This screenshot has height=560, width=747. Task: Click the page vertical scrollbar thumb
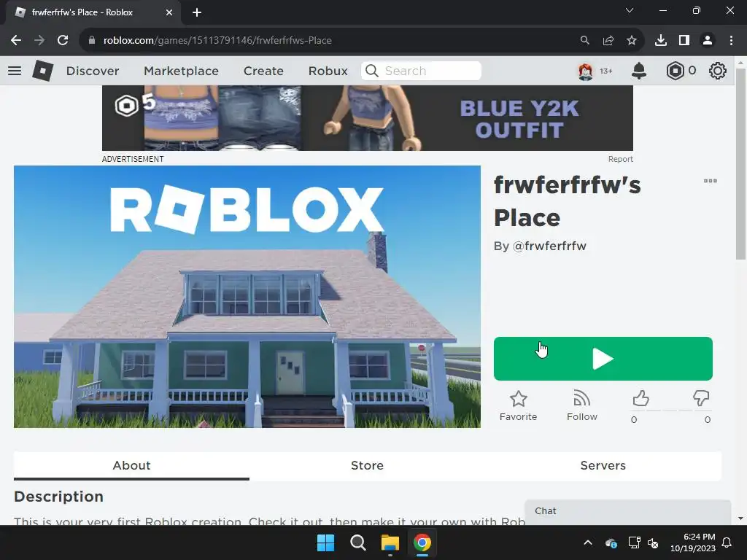[x=740, y=164]
